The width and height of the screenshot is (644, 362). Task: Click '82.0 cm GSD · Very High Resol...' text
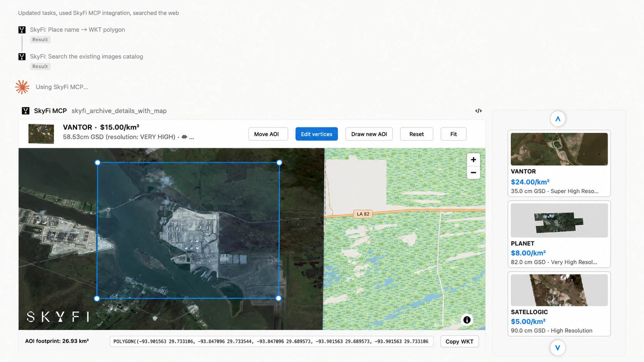click(x=554, y=262)
